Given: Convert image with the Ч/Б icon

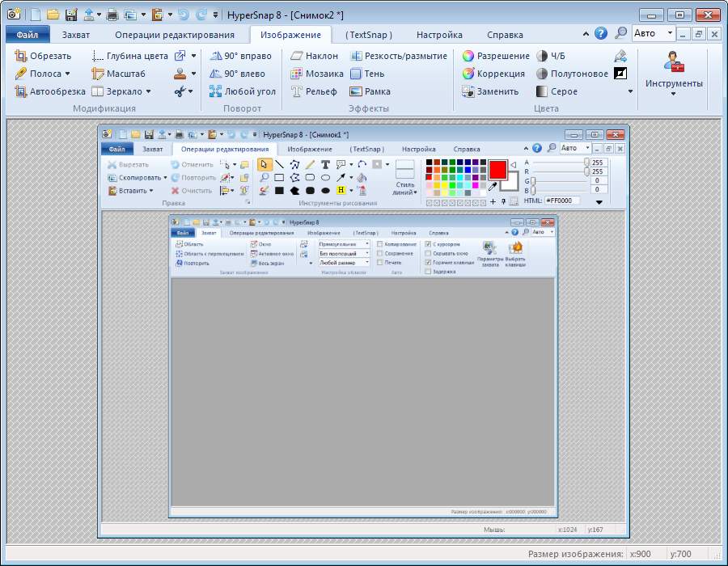Looking at the screenshot, I should (542, 56).
